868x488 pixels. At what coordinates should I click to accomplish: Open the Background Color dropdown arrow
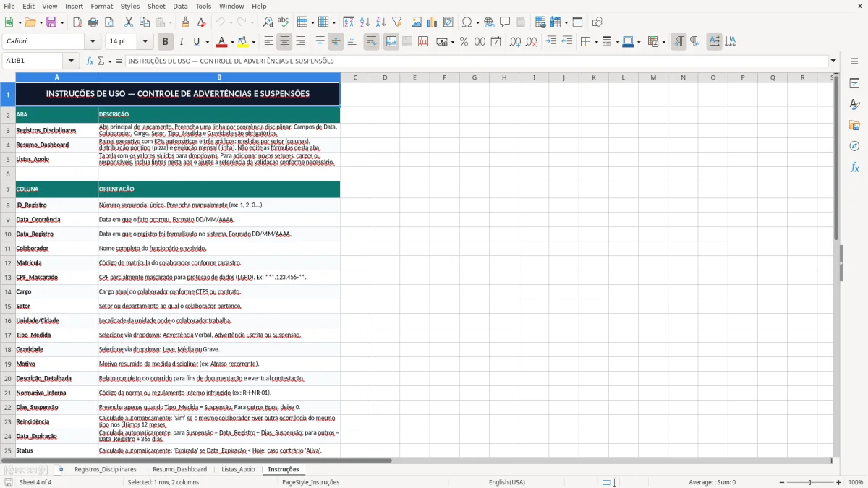(253, 42)
